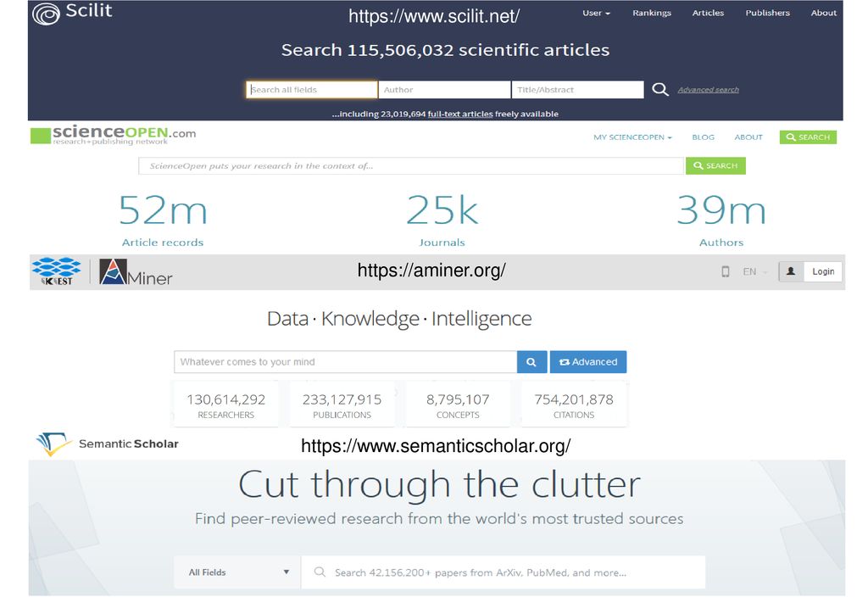Screen dimensions: 868x614
Task: Open the All Fields dropdown
Action: coord(237,572)
